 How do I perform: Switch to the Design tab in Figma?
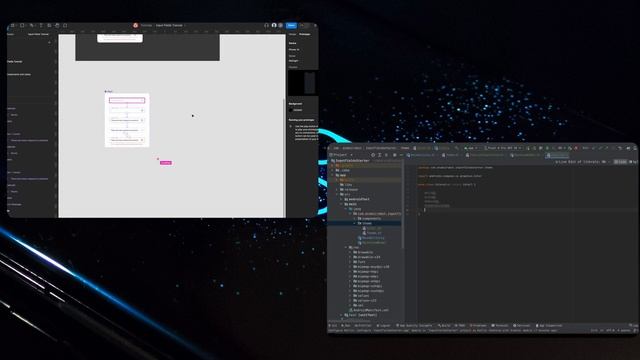[293, 34]
